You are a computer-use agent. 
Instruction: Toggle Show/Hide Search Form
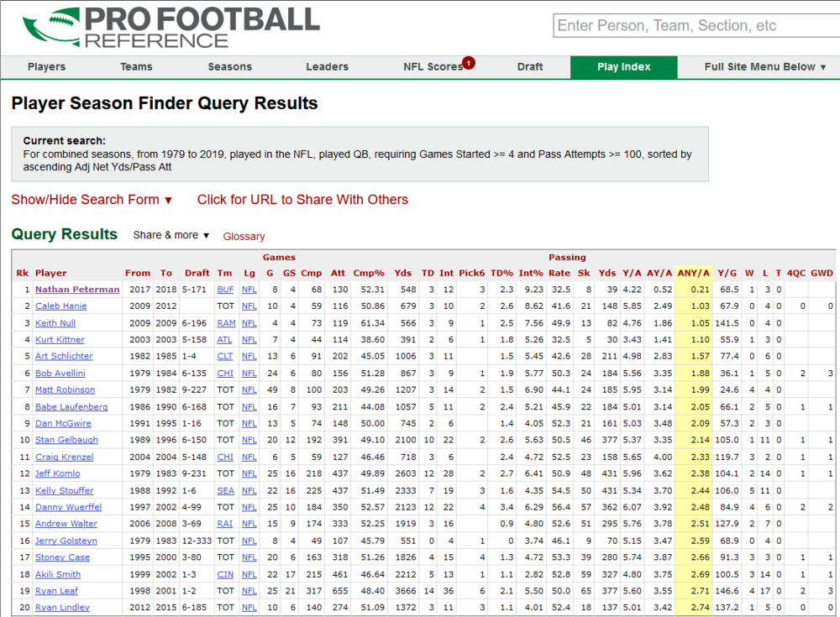point(92,200)
